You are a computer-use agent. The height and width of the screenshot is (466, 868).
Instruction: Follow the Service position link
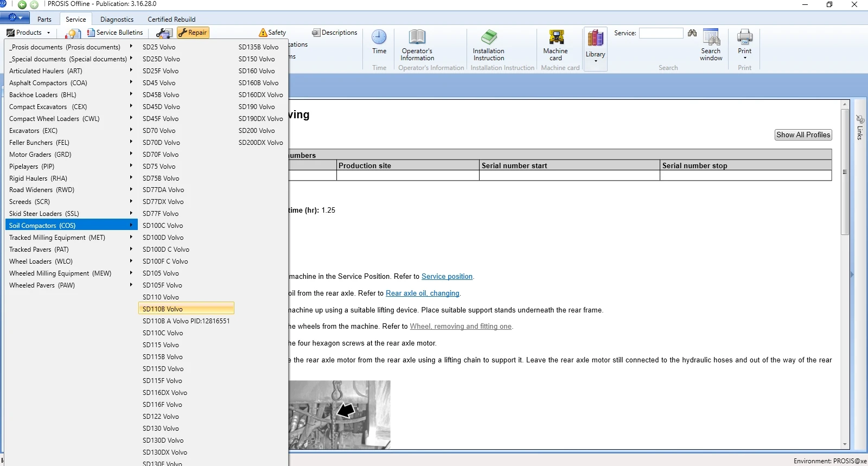point(447,277)
